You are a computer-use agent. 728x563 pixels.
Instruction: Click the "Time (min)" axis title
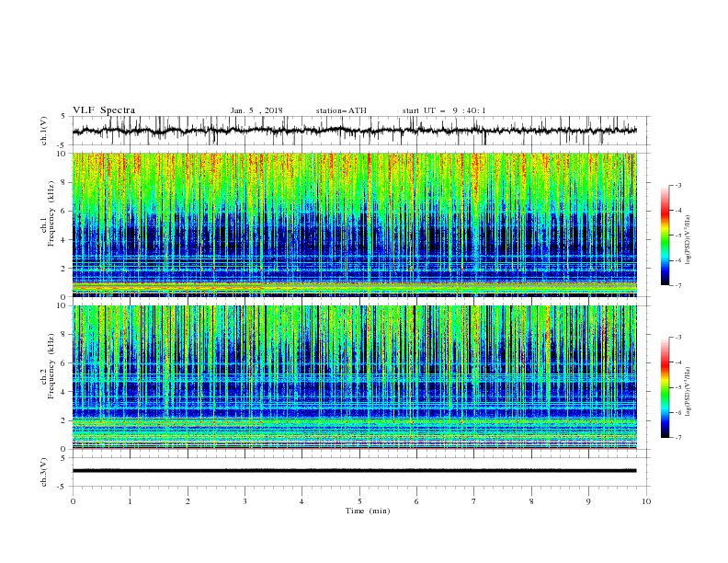coord(368,511)
